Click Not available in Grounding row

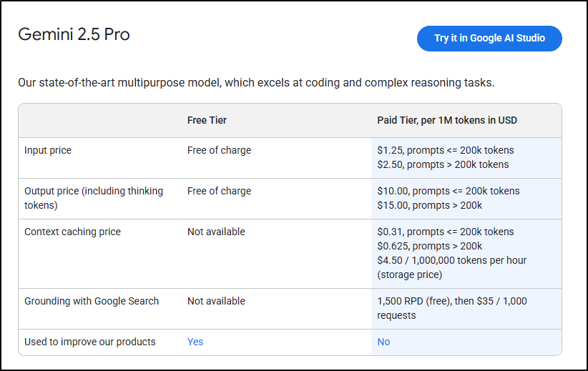[x=216, y=301]
